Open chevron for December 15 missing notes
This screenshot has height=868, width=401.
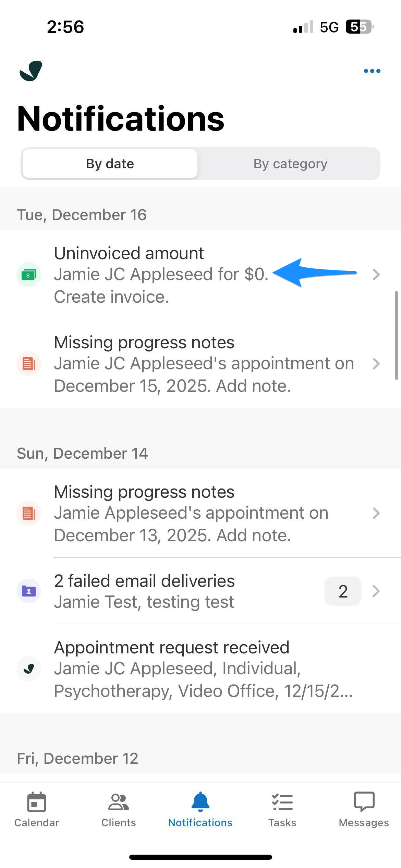(376, 364)
